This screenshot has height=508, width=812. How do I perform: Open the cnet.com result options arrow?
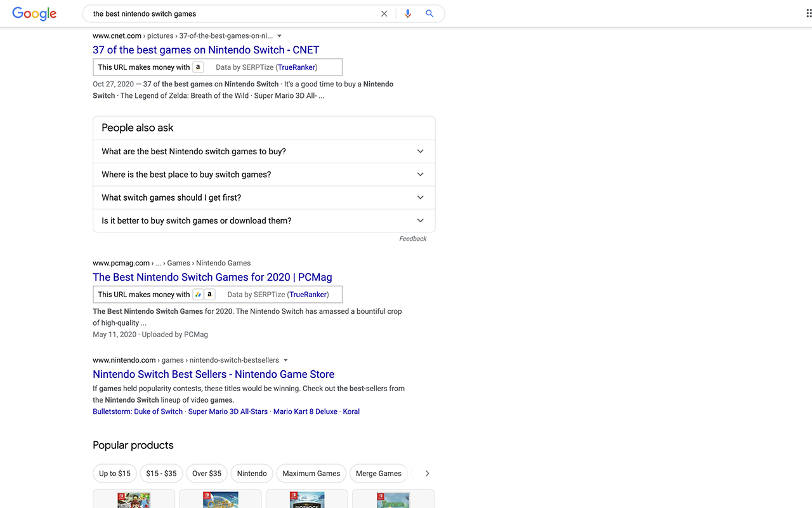click(x=280, y=36)
